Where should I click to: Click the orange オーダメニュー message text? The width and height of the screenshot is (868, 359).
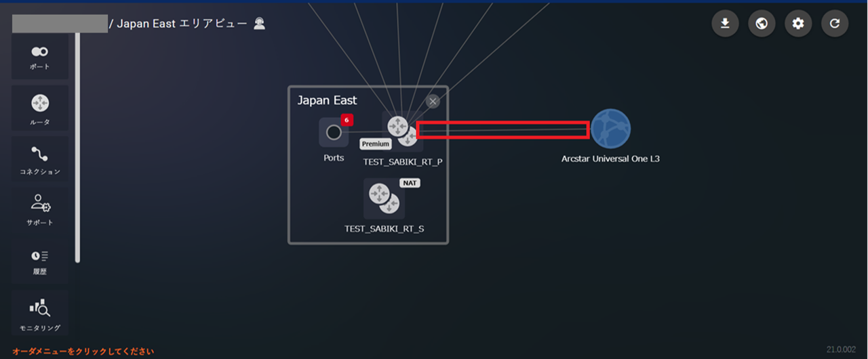[x=83, y=351]
